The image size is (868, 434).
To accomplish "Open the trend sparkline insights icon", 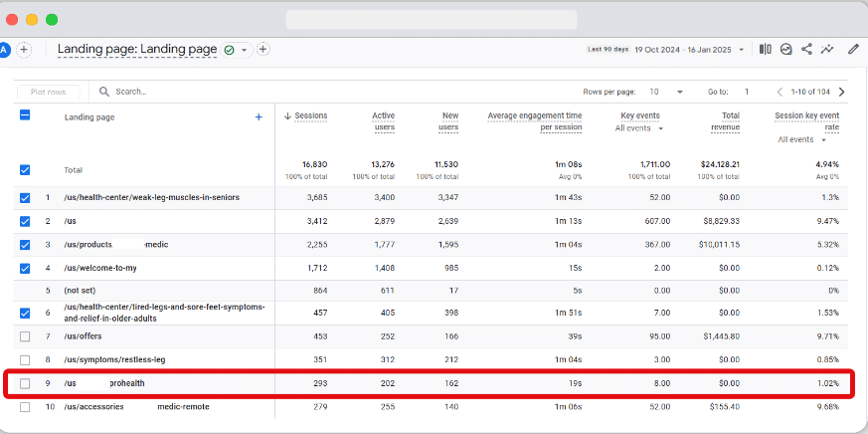I will click(x=827, y=50).
